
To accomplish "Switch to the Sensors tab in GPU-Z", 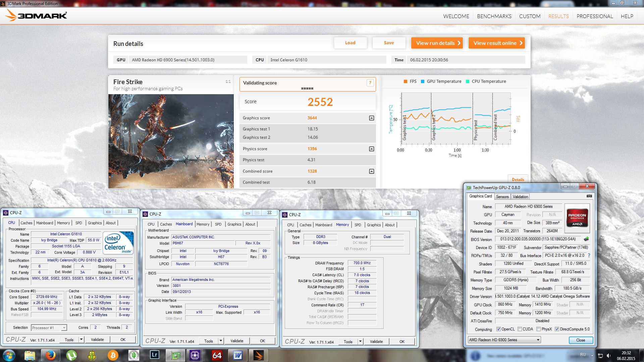I will click(x=502, y=197).
